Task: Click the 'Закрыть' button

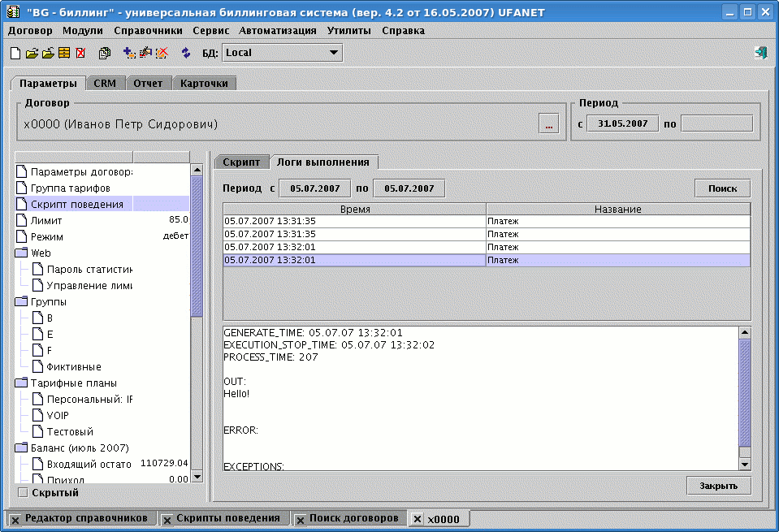Action: [x=718, y=487]
